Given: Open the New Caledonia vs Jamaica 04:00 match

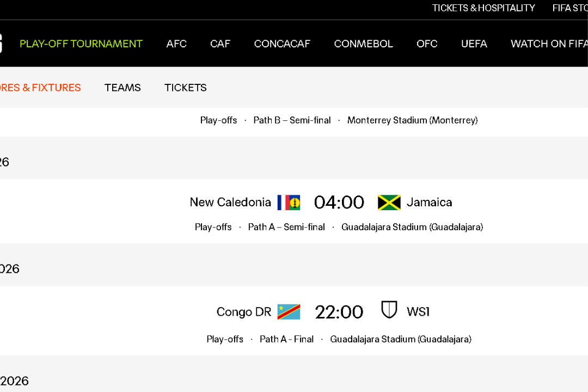Looking at the screenshot, I should pyautogui.click(x=339, y=203).
